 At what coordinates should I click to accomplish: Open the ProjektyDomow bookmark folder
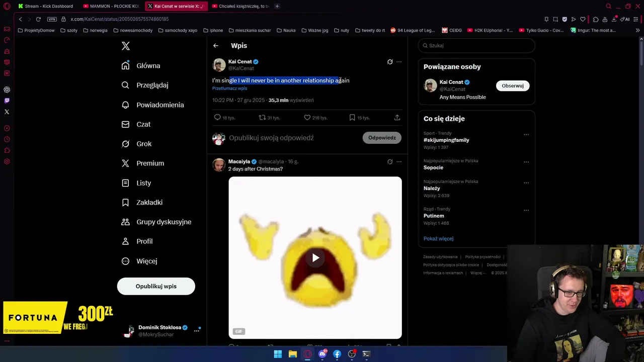tap(36, 30)
